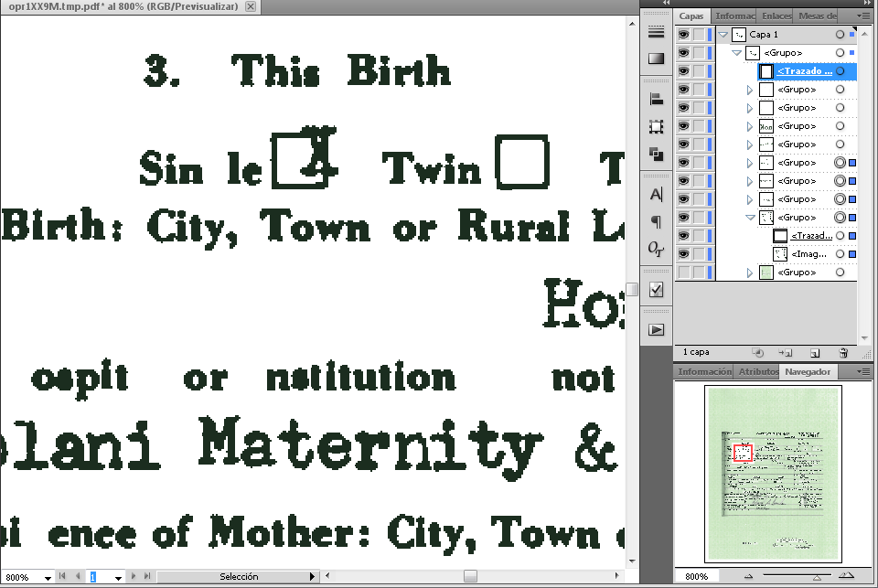The height and width of the screenshot is (588, 878).
Task: Collapse the Capa 1 layer tree
Action: tap(723, 35)
